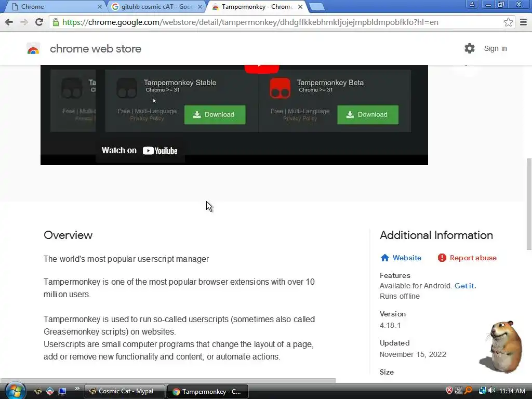The width and height of the screenshot is (532, 399).
Task: Click the Overview heading
Action: [x=68, y=235]
